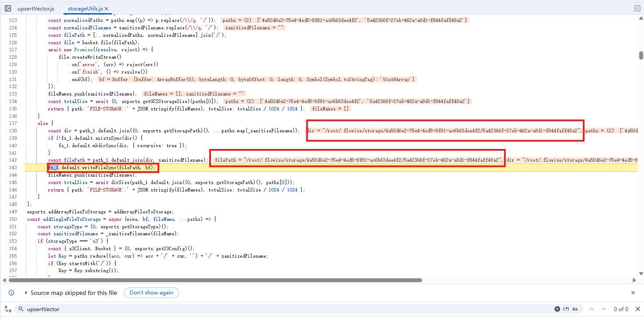This screenshot has height=319, width=644.
Task: Toggle the replace mode icon in search bar
Action: point(8,309)
